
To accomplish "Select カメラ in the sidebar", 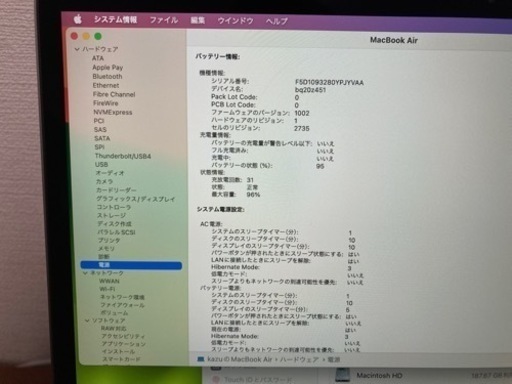I will tap(105, 182).
